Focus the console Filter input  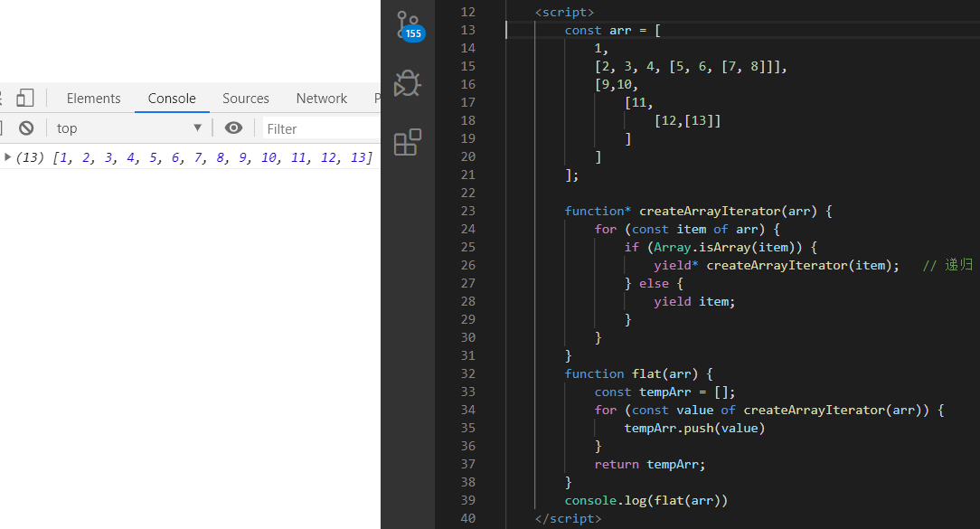tap(321, 128)
